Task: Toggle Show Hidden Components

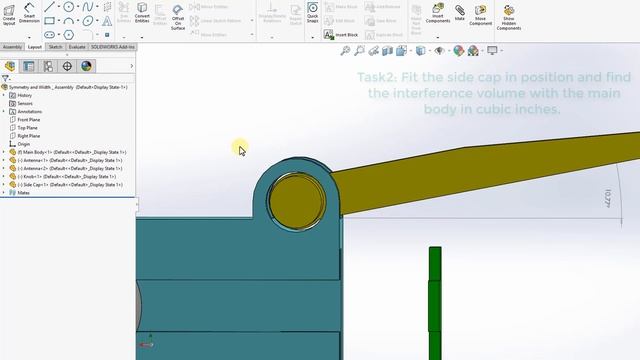Action: click(x=509, y=17)
